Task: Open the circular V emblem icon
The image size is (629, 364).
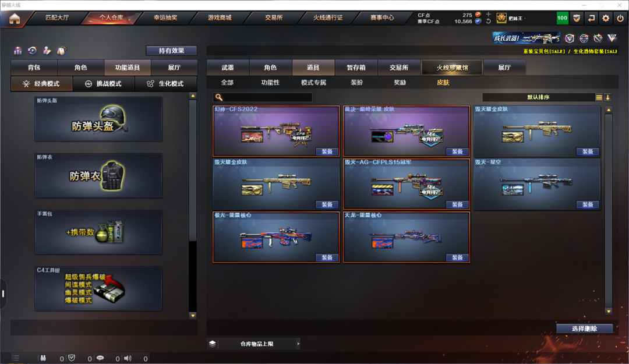Action: click(x=570, y=38)
